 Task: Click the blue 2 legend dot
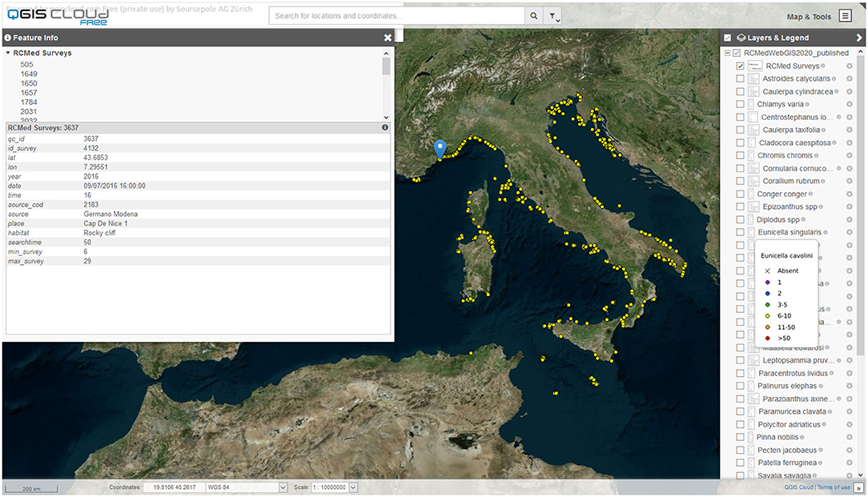click(767, 294)
